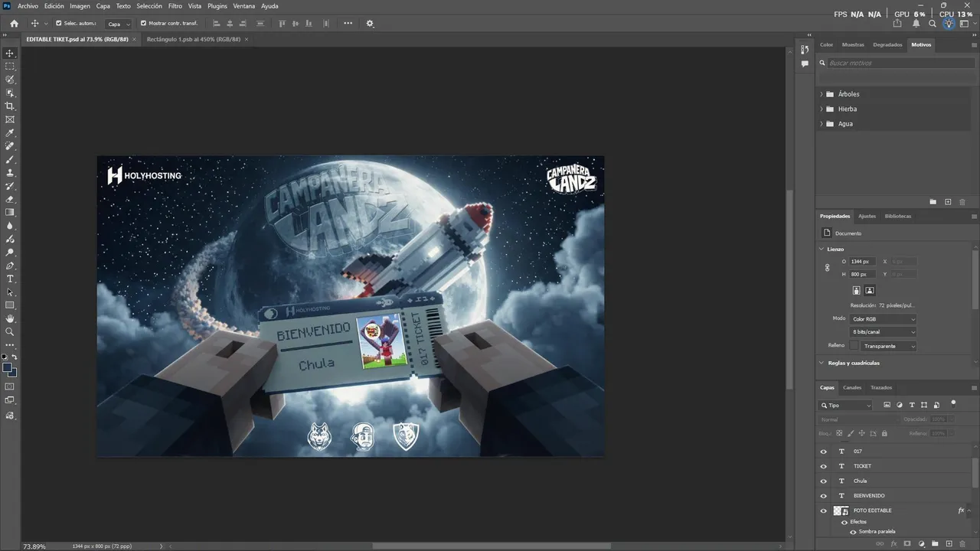Image resolution: width=980 pixels, height=551 pixels.
Task: Expand the Agua pattern folder
Action: (822, 123)
